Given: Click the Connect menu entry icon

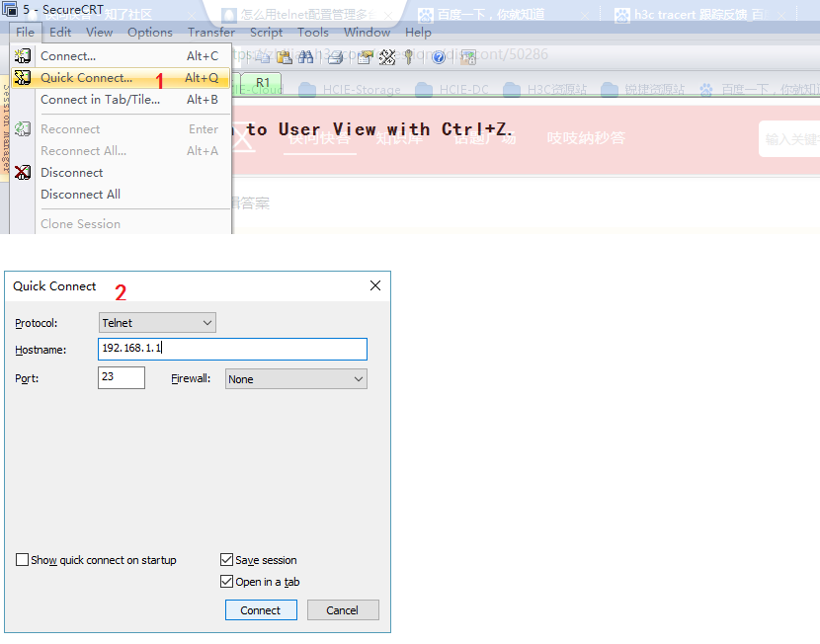Looking at the screenshot, I should tap(23, 55).
